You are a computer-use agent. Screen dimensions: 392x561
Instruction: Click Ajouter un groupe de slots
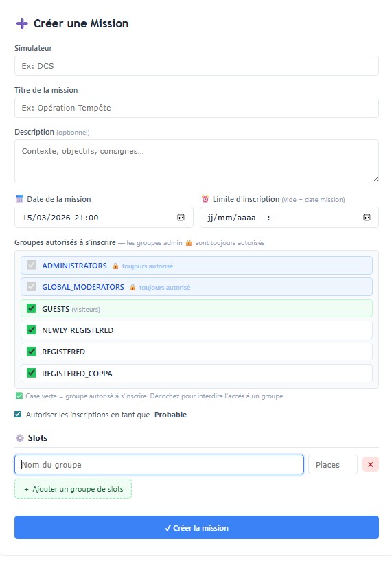(x=73, y=489)
